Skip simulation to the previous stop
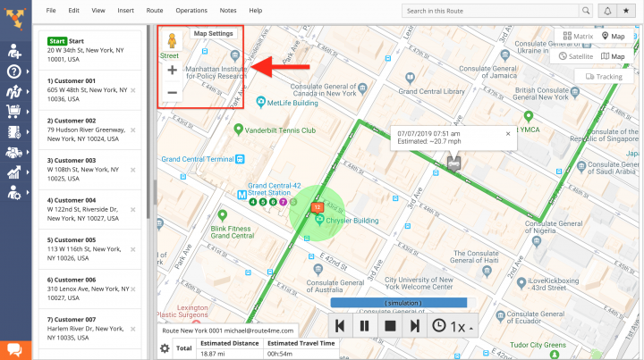 (x=340, y=326)
